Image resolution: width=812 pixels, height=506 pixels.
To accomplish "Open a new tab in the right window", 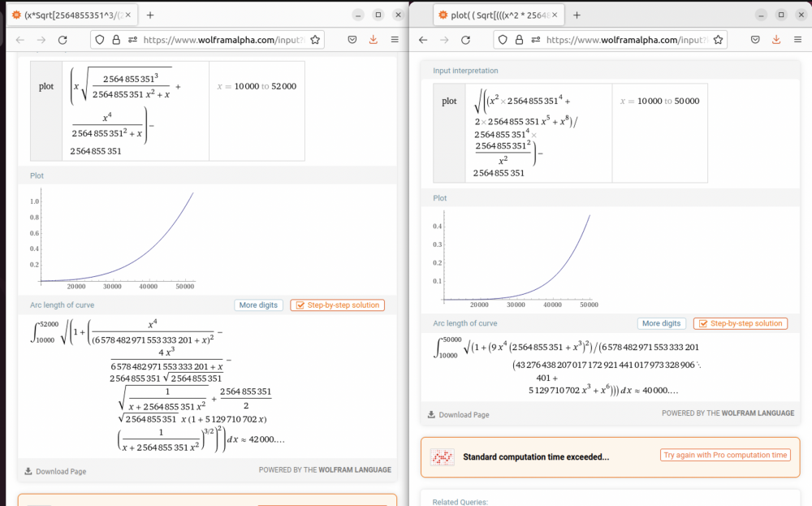I will 577,15.
